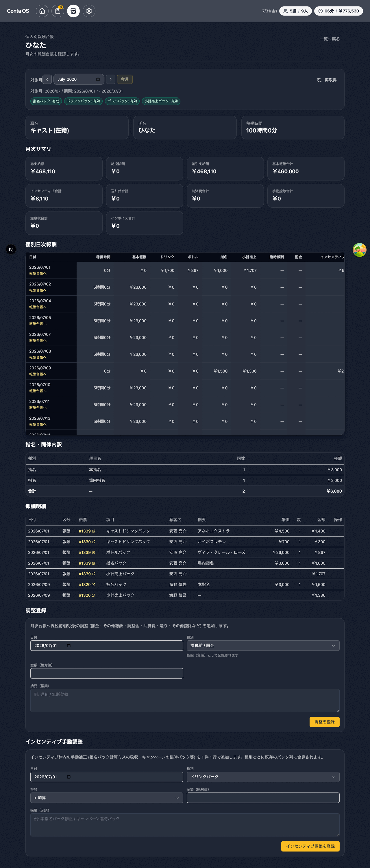
Task: Click the インセンティブ調整を登録 button
Action: point(310,846)
